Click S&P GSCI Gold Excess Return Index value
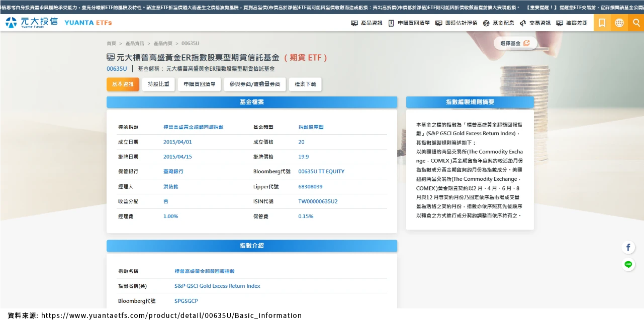 pos(217,286)
